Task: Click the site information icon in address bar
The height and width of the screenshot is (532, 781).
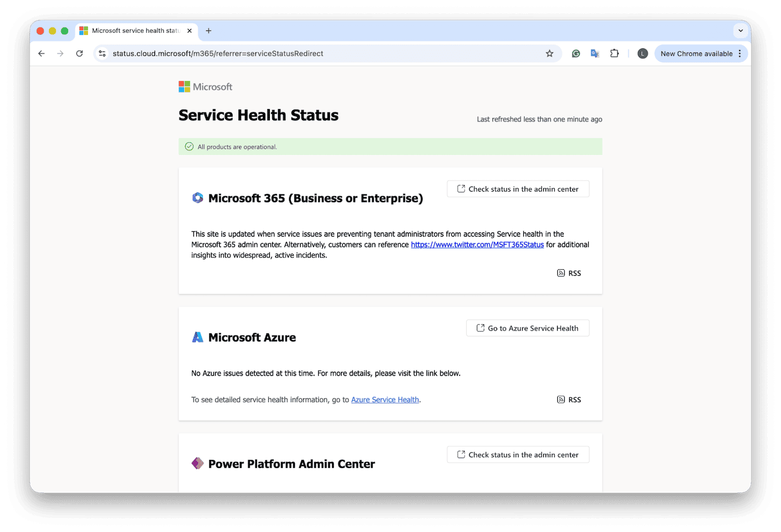Action: pyautogui.click(x=102, y=53)
